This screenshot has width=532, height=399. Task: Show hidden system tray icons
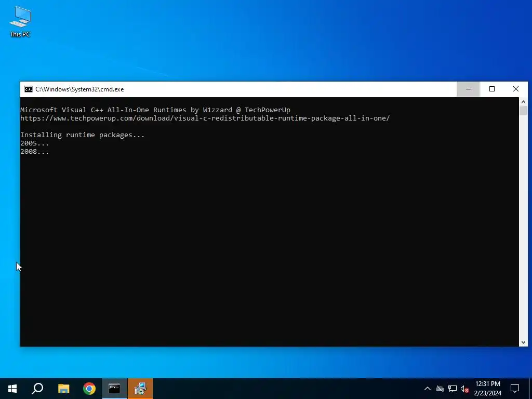tap(428, 389)
